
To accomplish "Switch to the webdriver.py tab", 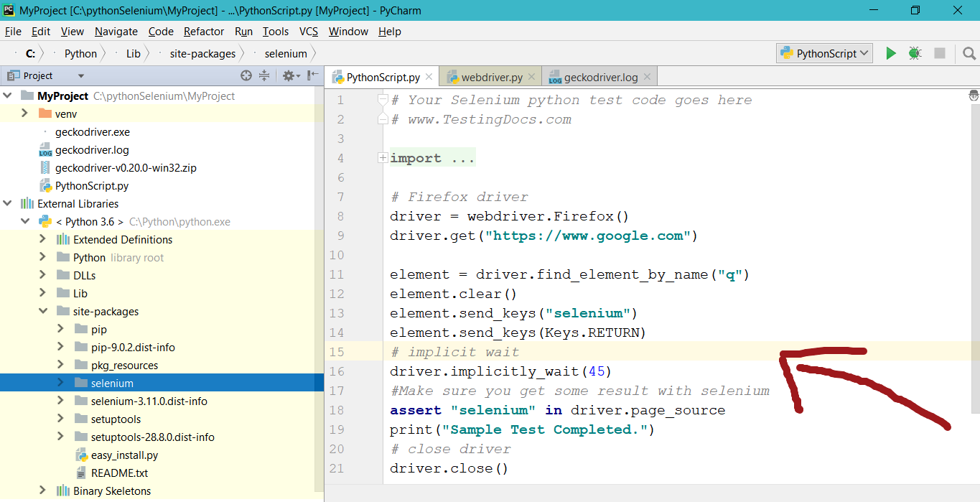I will 492,77.
